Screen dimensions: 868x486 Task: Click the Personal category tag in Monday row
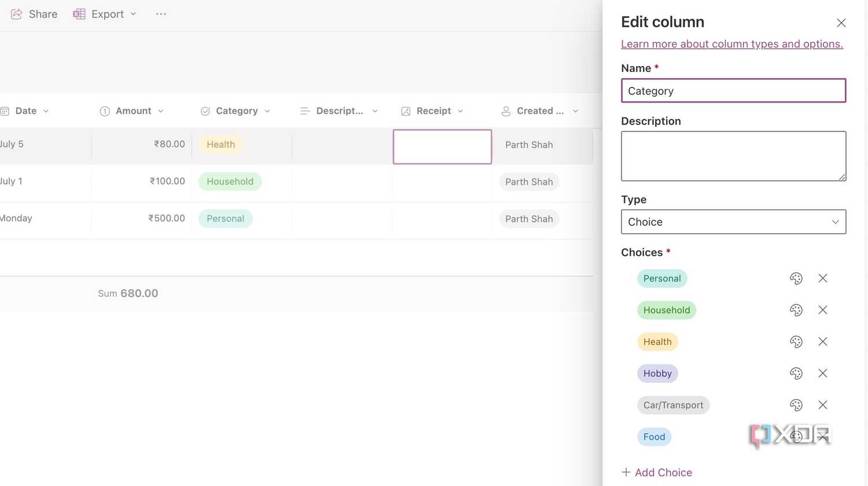tap(225, 218)
